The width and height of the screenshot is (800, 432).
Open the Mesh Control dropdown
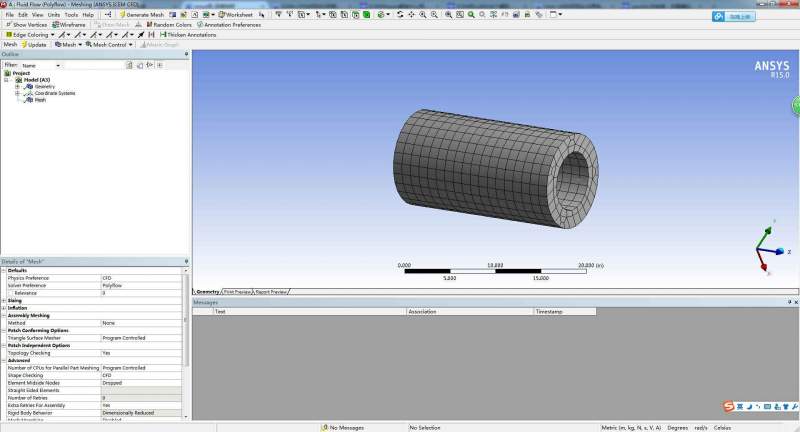point(109,44)
